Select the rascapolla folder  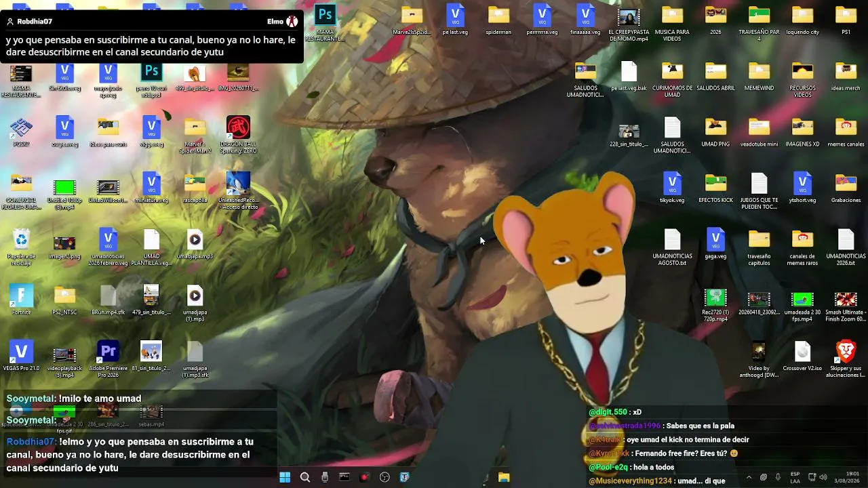tap(195, 188)
